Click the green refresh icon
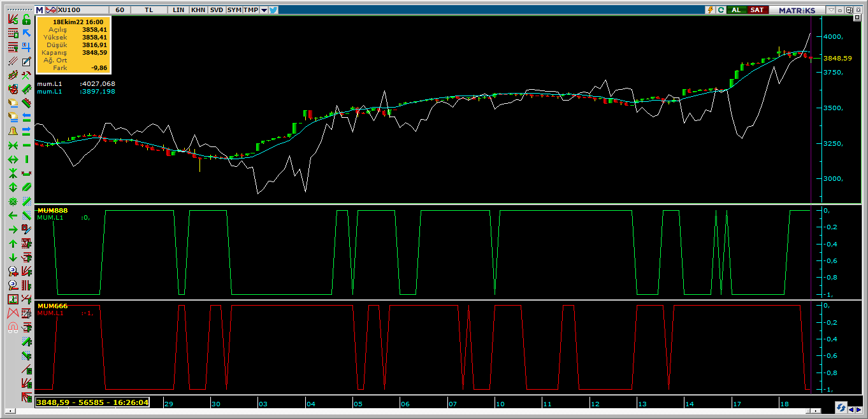This screenshot has height=419, width=868. click(x=721, y=10)
